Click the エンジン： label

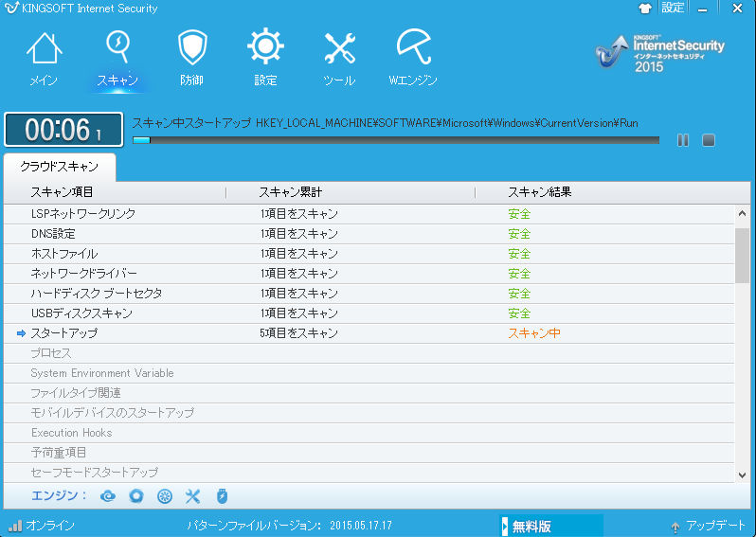pyautogui.click(x=59, y=495)
